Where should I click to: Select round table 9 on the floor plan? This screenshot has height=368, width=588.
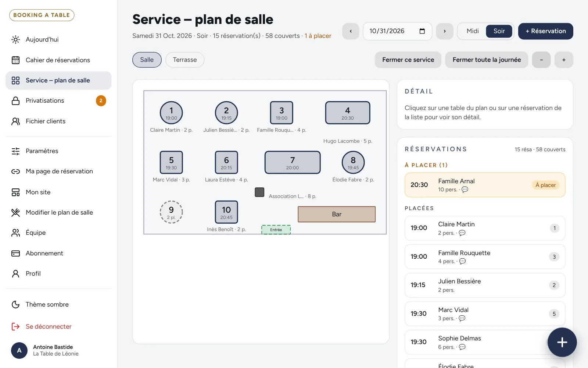(171, 212)
